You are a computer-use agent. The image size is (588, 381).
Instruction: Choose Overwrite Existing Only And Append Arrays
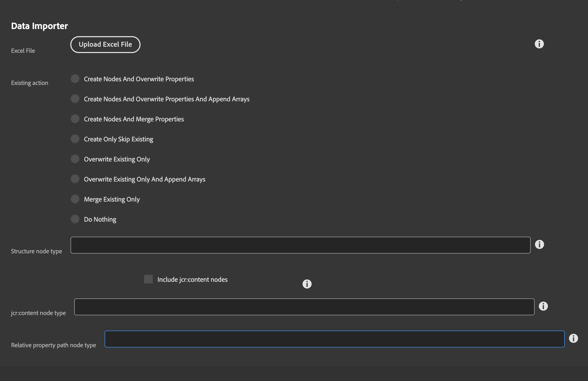coord(75,179)
